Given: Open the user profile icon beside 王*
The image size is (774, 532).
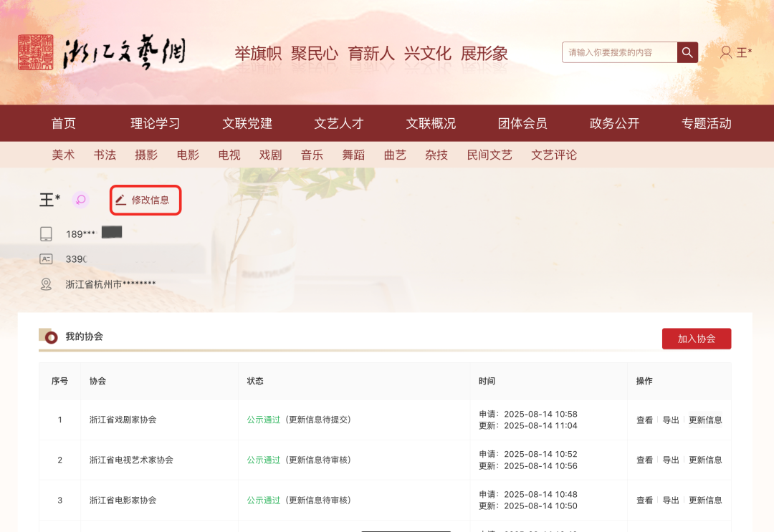Looking at the screenshot, I should tap(725, 52).
